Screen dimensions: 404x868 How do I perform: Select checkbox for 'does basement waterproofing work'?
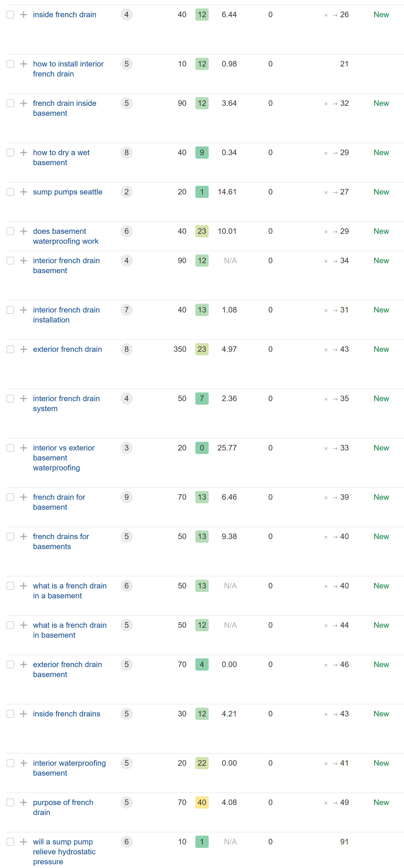(11, 231)
